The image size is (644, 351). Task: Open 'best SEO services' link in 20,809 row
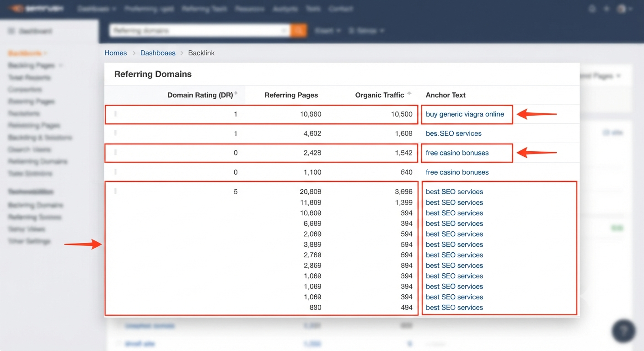pos(454,191)
